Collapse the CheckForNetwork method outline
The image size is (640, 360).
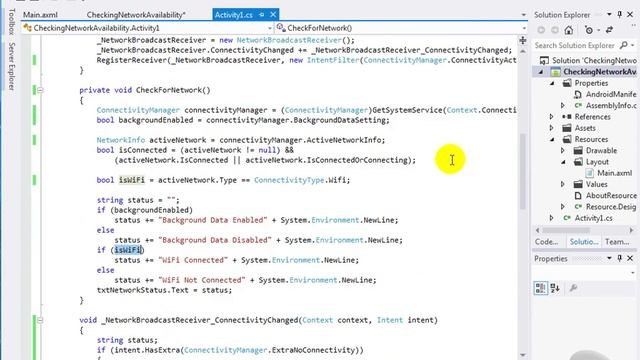[x=40, y=90]
